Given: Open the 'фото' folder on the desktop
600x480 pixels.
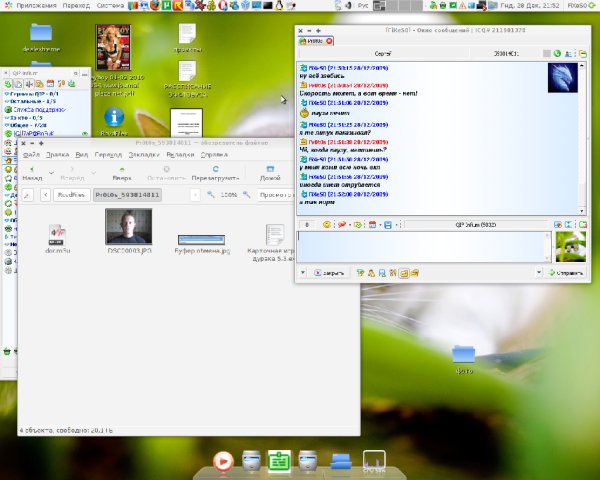Looking at the screenshot, I should [463, 354].
